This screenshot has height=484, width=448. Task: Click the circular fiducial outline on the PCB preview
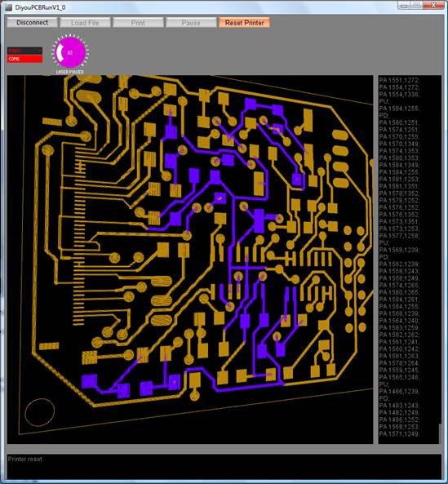40,412
